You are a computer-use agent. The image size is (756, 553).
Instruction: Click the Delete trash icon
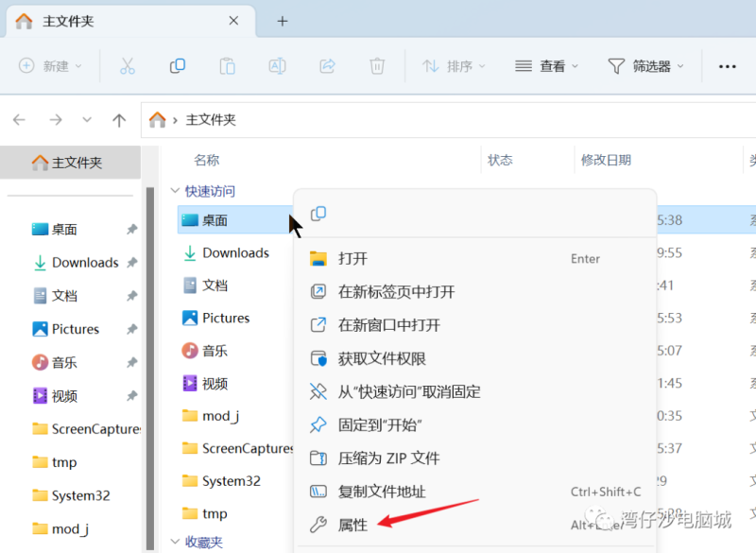377,66
